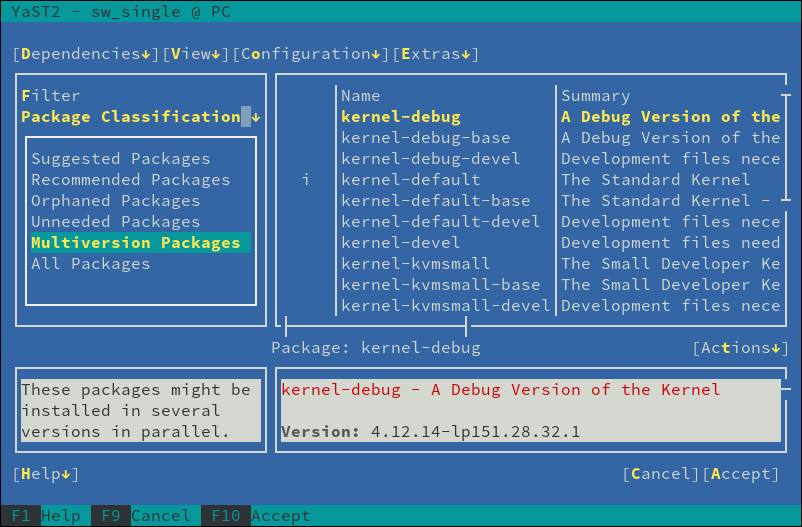Select the kernel-kvmsmall-devel package

(445, 306)
